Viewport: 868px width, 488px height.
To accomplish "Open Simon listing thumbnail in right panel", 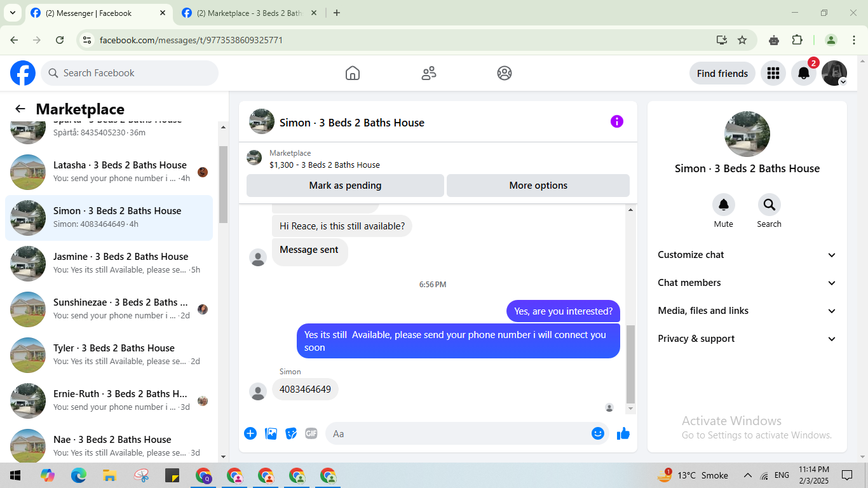I will coord(747,134).
